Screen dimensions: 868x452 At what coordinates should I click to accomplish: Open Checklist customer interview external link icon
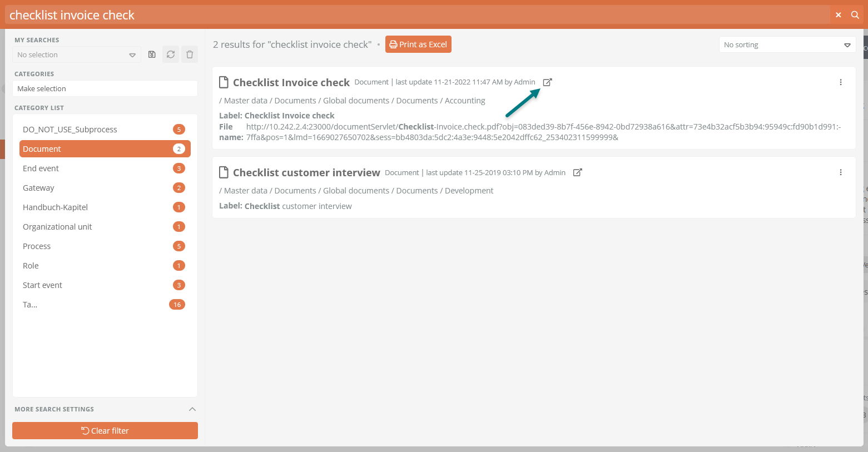click(x=577, y=172)
